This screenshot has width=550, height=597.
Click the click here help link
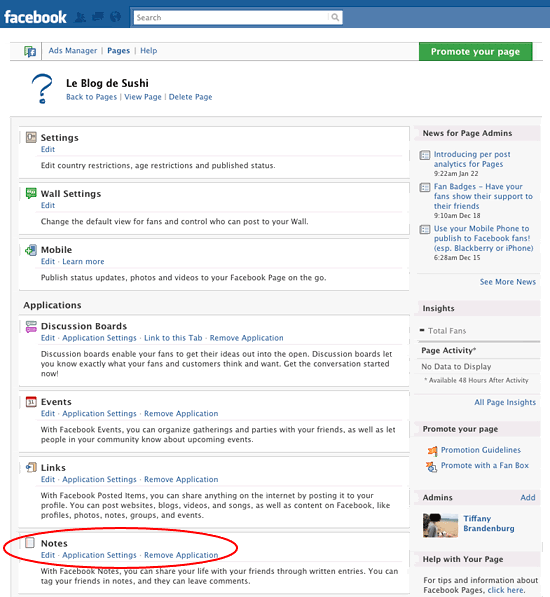506,590
